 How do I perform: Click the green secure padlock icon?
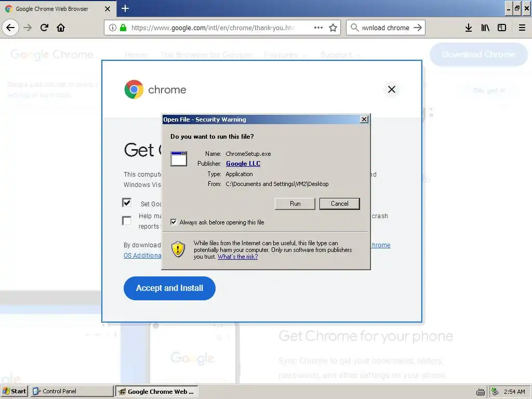click(x=123, y=28)
